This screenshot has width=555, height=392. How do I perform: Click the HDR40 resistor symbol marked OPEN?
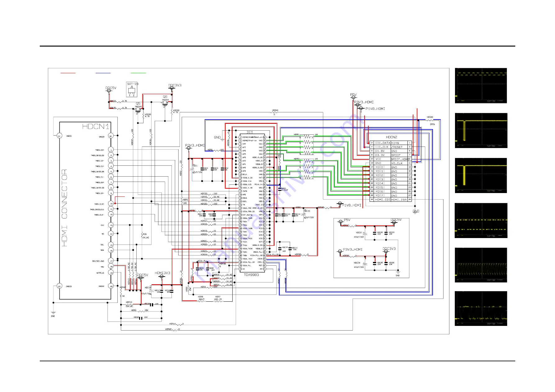point(430,120)
